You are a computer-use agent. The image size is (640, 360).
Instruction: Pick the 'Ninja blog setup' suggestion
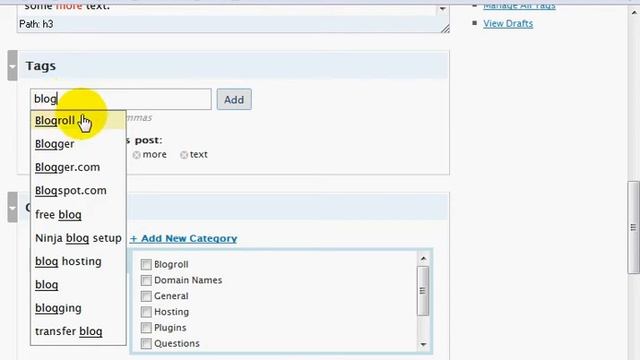(x=78, y=238)
